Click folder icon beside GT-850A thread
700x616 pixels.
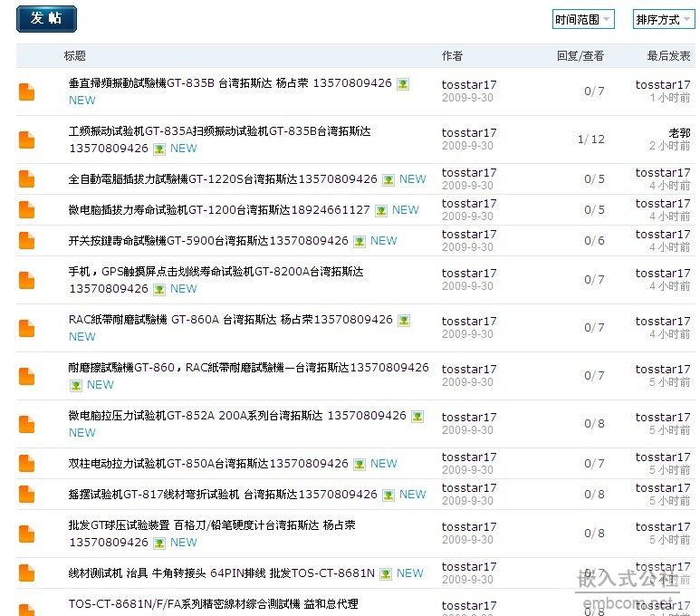(x=27, y=464)
